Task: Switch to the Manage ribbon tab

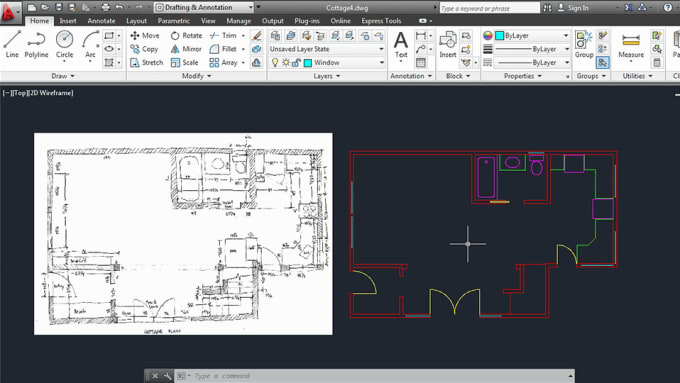Action: click(239, 21)
